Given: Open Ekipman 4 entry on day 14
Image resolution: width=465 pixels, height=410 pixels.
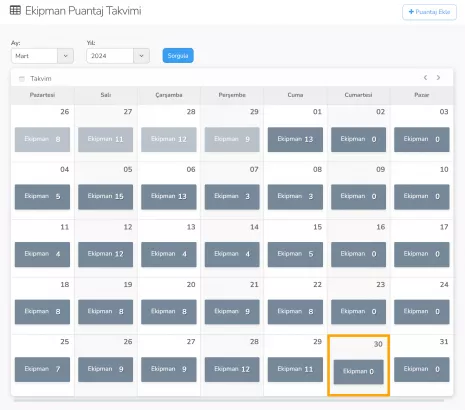Looking at the screenshot, I should point(232,254).
